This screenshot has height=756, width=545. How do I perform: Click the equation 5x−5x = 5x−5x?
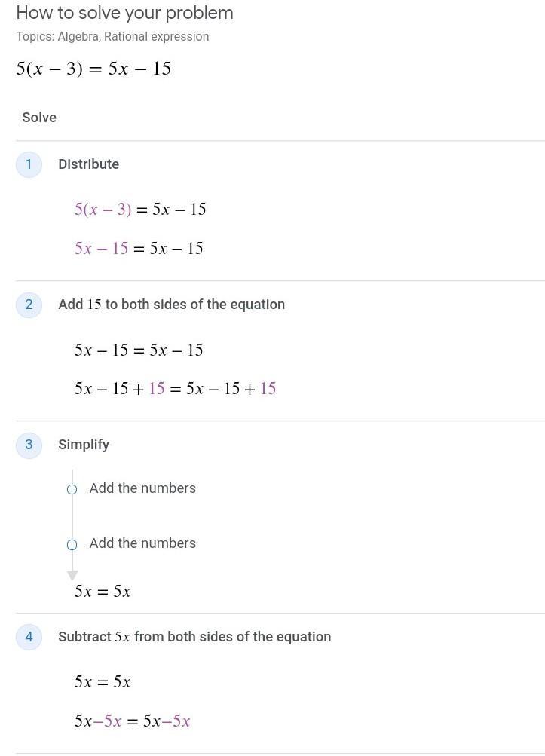pos(132,721)
